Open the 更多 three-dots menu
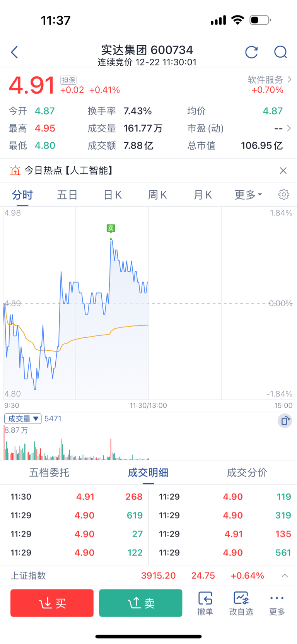 (x=277, y=603)
